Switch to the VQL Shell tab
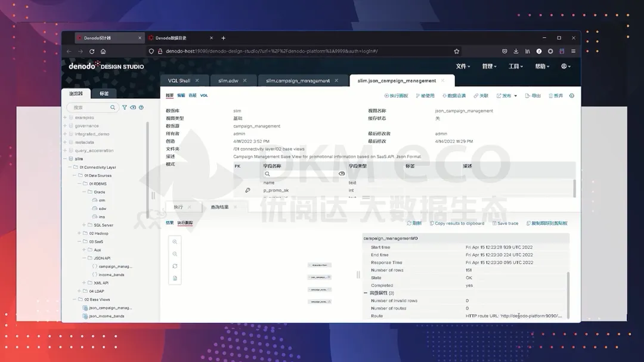This screenshot has width=644, height=362. tap(179, 81)
